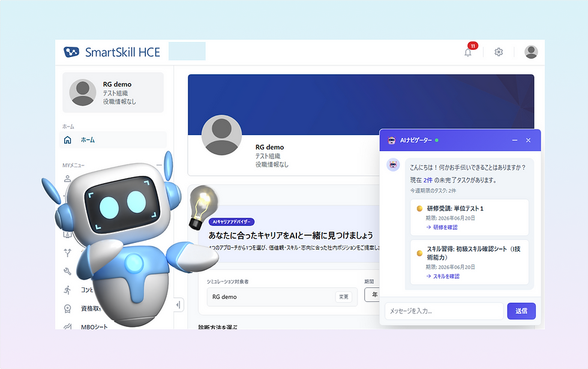Click the 送信 send button
This screenshot has height=369, width=588.
pos(521,311)
